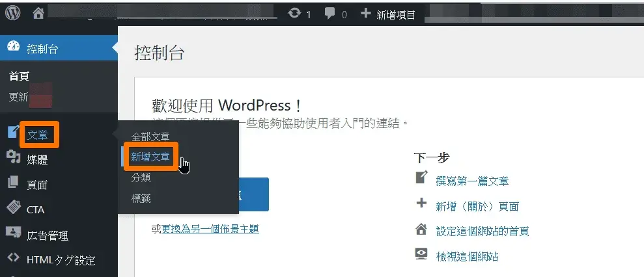Click the ad management icon beside 広告管理
Image resolution: width=644 pixels, height=277 pixels.
14,232
